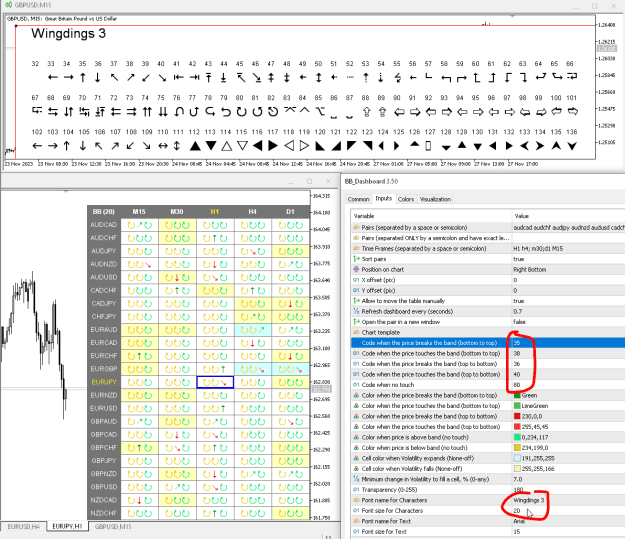
Task: Click GBPCHF M15 cell with green up arrow
Action: (140, 448)
